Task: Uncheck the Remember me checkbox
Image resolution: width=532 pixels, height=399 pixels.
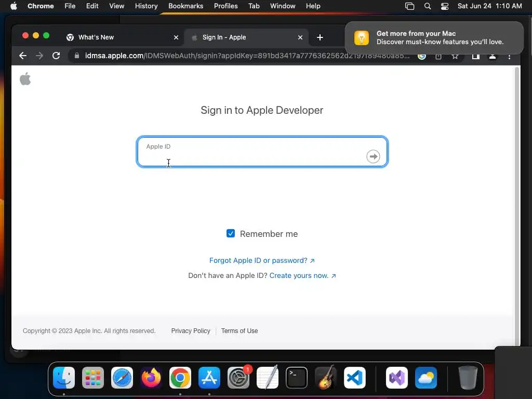Action: click(x=231, y=233)
